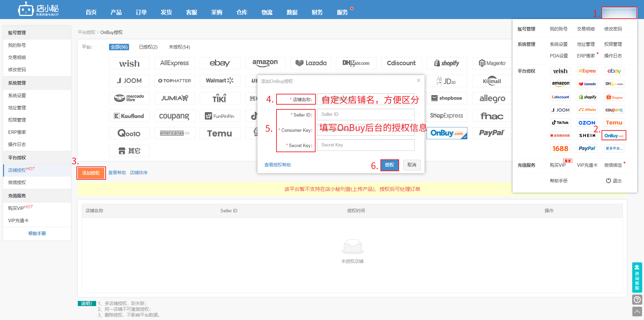
Task: Select the Amazon platform tile
Action: click(265, 63)
